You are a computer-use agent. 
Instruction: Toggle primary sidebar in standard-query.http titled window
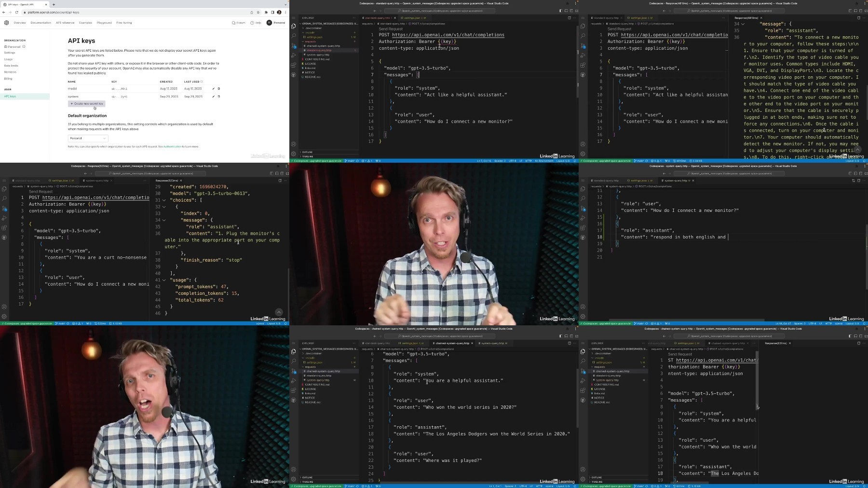(x=561, y=11)
